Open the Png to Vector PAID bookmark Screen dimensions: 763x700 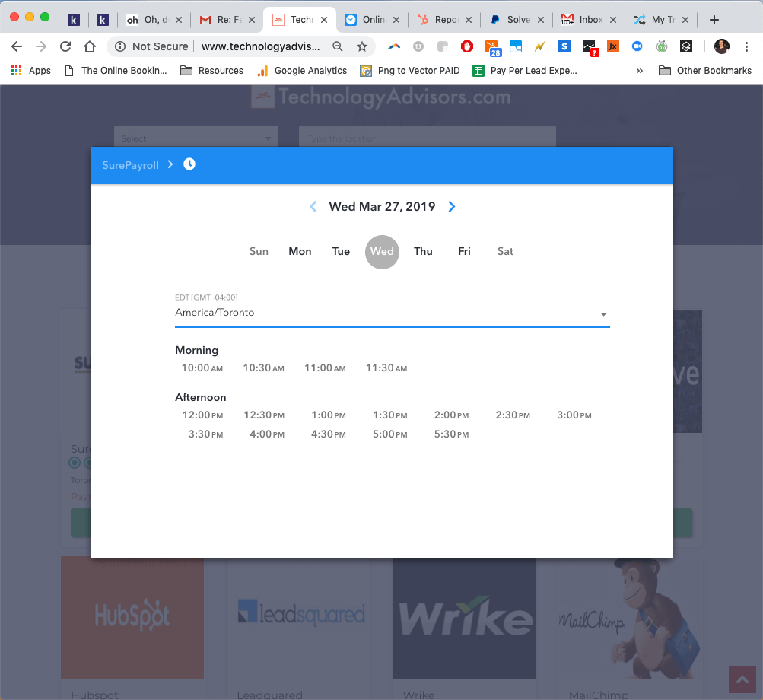(x=410, y=71)
